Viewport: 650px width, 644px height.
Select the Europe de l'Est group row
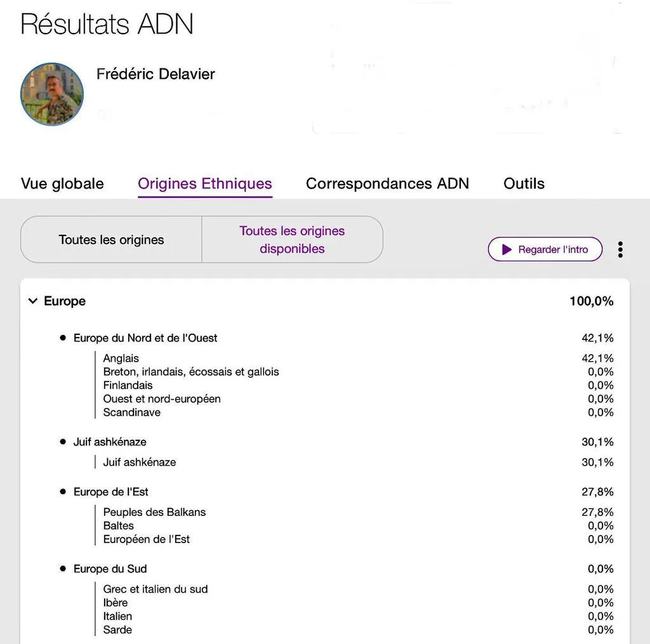click(336, 492)
